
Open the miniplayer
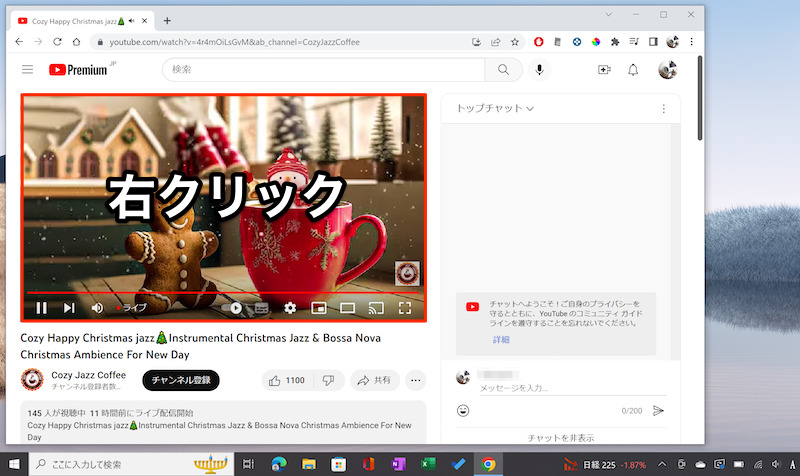coord(319,308)
